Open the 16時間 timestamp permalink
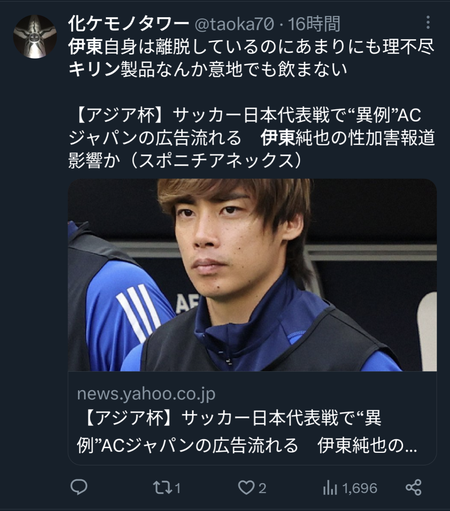 click(x=314, y=24)
